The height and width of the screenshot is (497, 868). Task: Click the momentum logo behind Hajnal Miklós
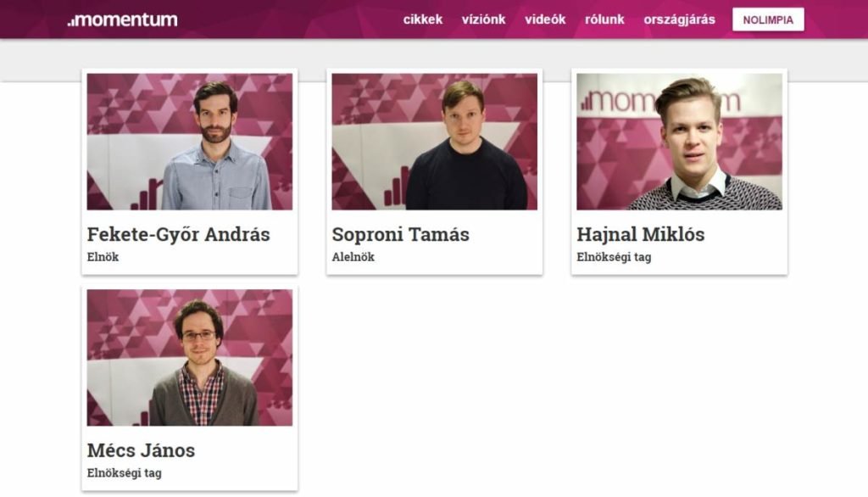(659, 101)
